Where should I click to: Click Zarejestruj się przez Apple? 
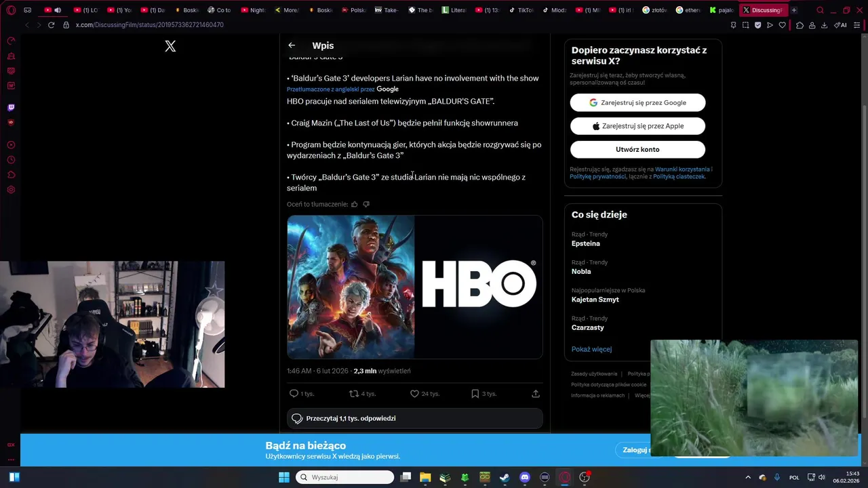point(637,126)
